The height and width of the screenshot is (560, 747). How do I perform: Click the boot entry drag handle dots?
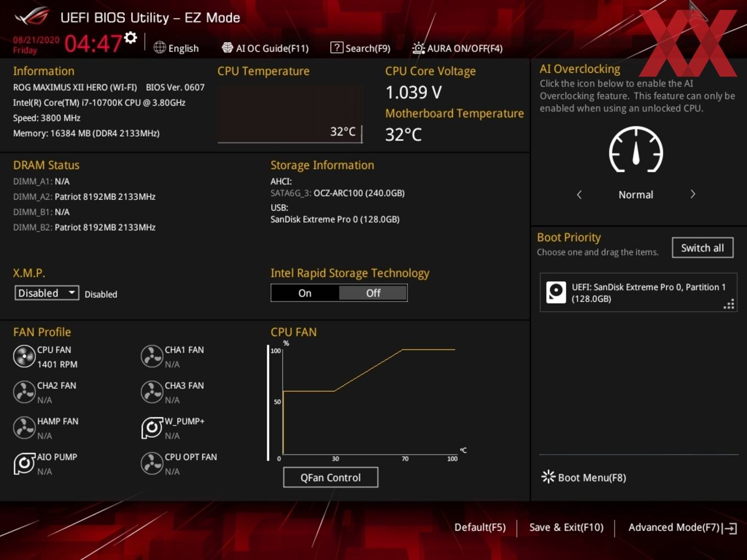click(x=729, y=304)
